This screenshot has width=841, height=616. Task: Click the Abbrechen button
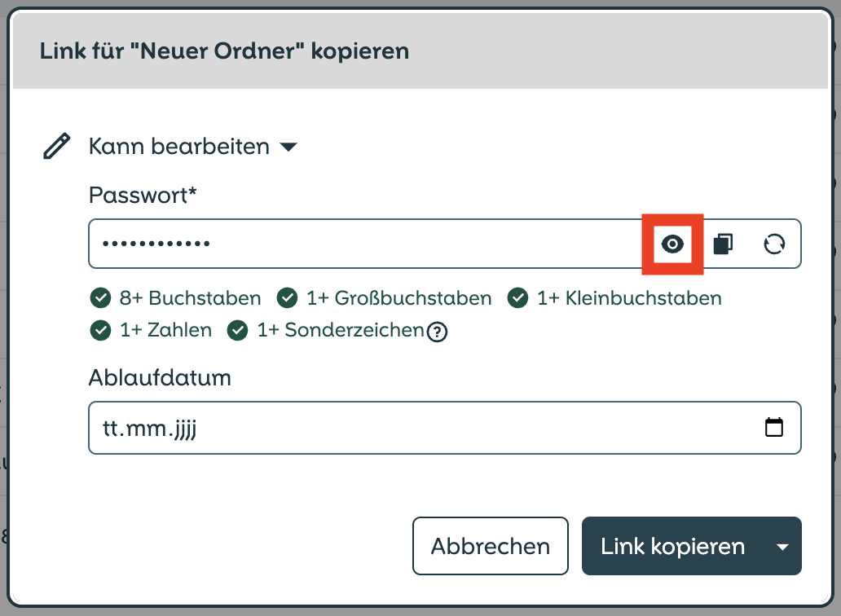tap(491, 546)
